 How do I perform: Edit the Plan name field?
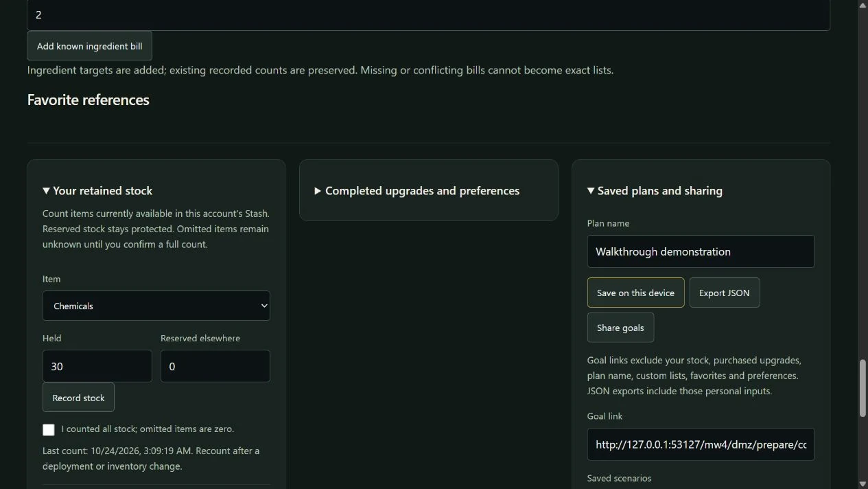[701, 251]
